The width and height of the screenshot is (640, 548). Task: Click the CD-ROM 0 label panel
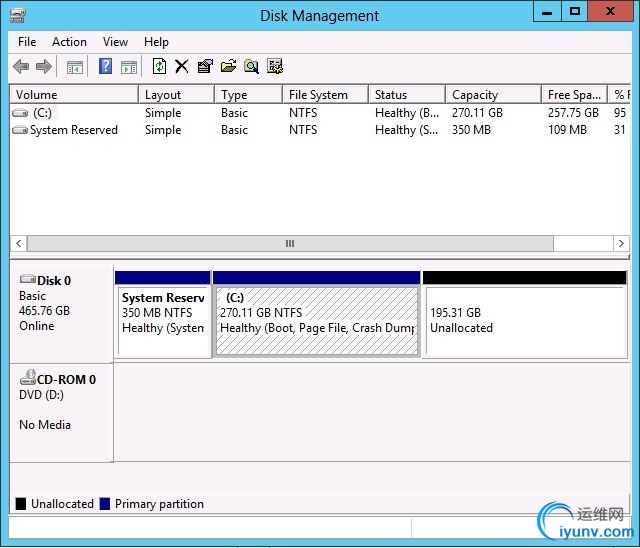point(61,413)
